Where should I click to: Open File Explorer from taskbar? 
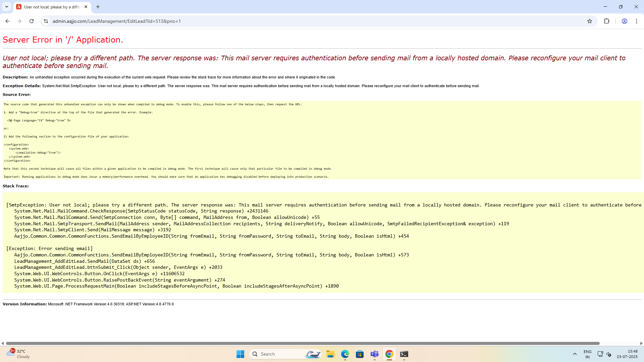(330, 354)
